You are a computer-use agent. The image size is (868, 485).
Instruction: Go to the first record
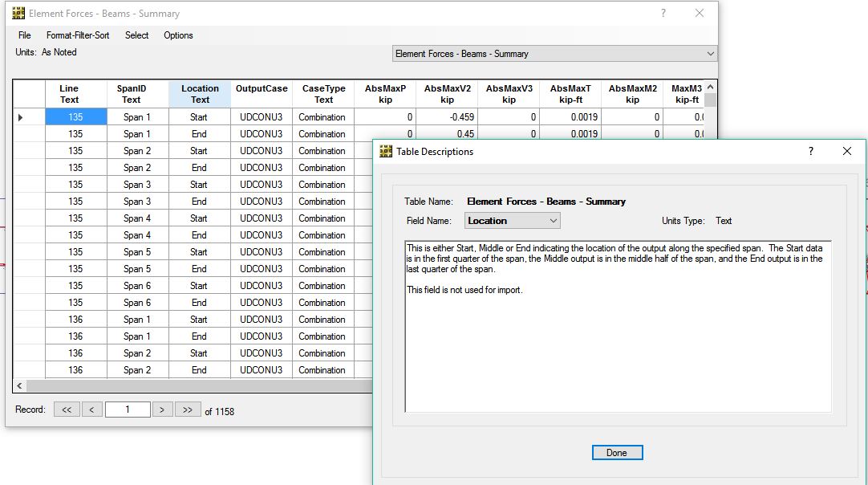(x=67, y=410)
